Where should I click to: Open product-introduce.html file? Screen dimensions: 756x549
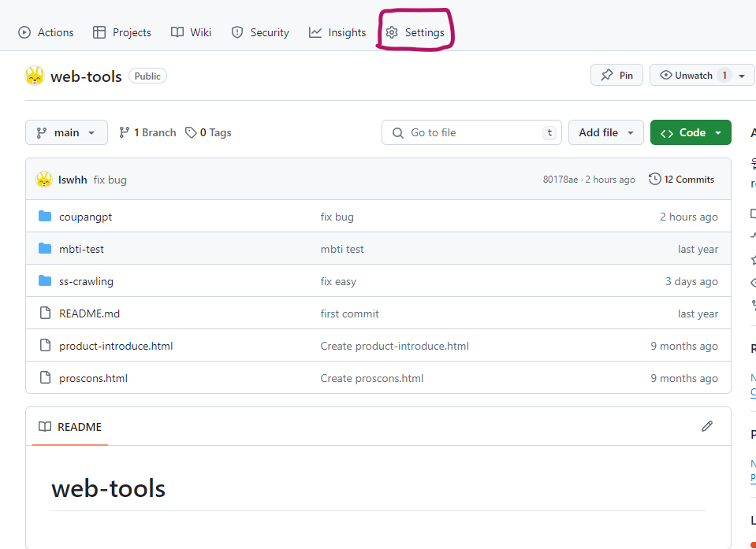[116, 346]
